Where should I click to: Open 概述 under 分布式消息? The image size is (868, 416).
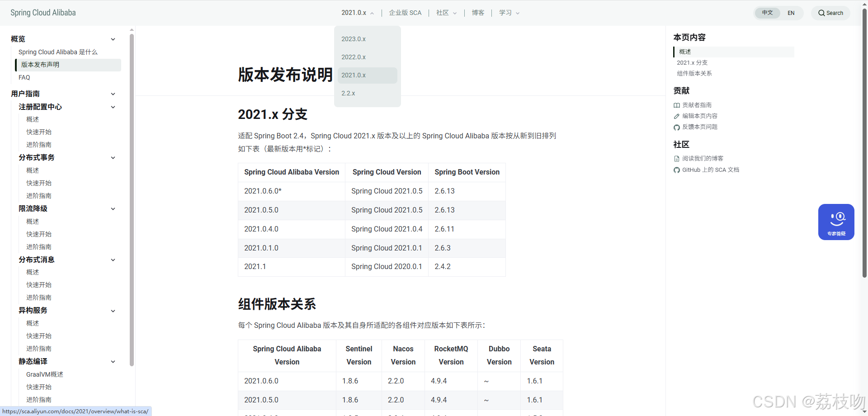[33, 272]
